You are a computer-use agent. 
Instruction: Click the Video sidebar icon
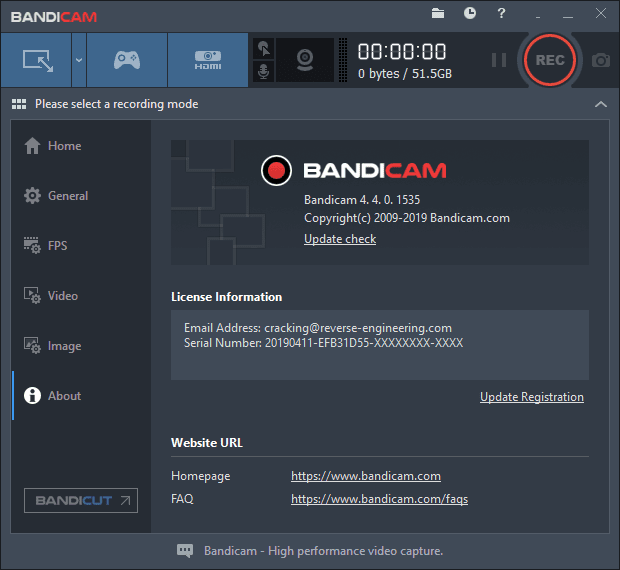click(32, 296)
